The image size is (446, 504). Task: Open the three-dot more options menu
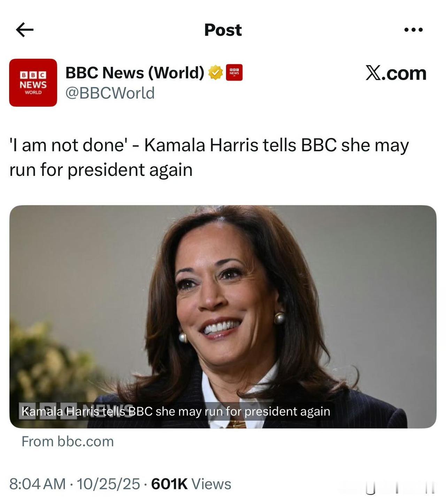pos(414,30)
